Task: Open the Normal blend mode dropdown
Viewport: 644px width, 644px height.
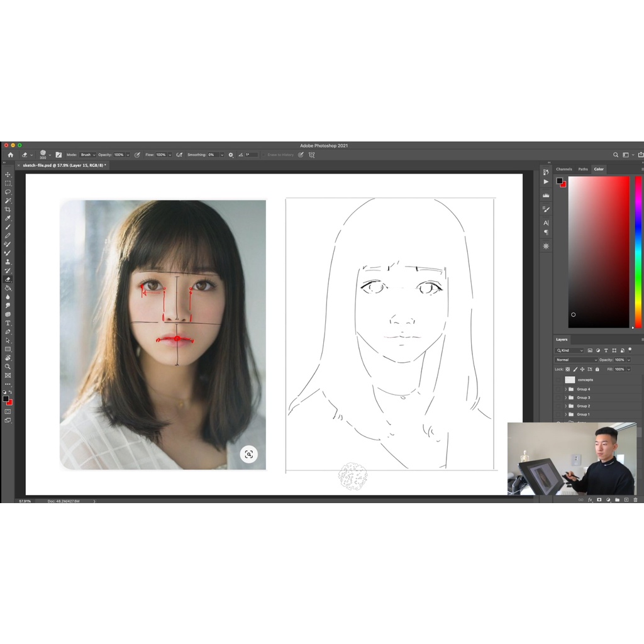Action: coord(575,360)
